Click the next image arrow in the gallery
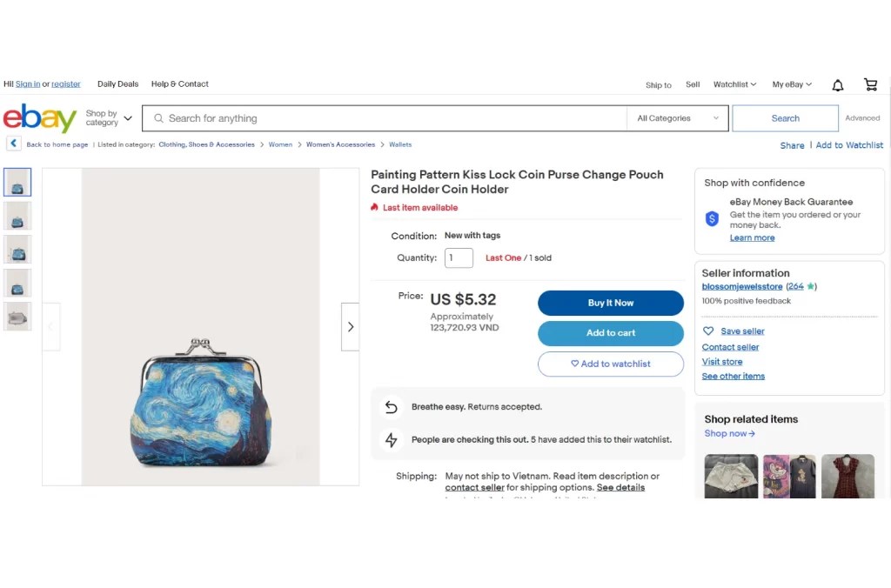 tap(350, 326)
